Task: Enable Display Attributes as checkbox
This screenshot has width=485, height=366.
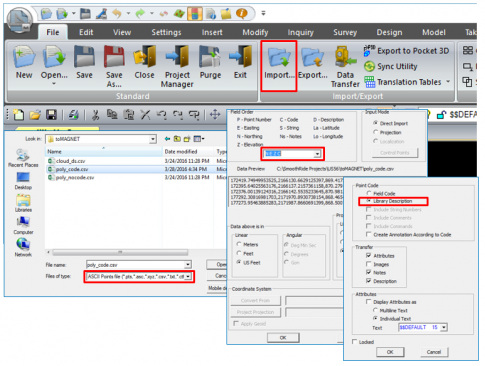Action: point(368,302)
